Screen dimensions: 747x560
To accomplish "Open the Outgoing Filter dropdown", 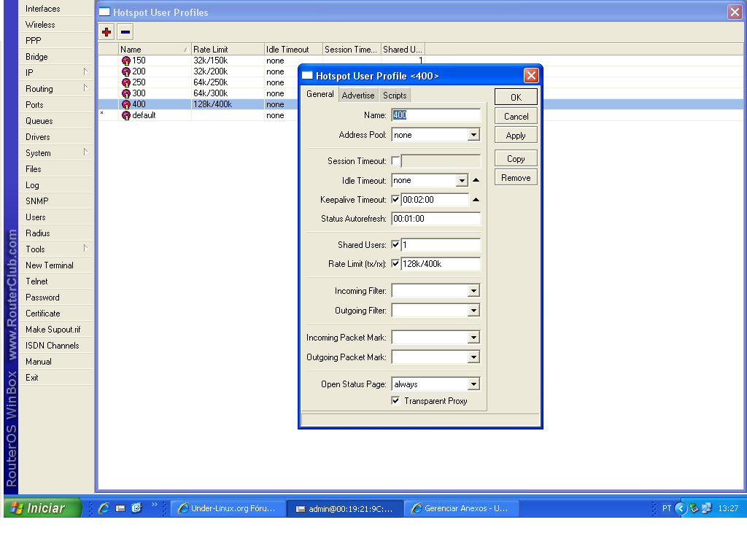I will (x=473, y=311).
